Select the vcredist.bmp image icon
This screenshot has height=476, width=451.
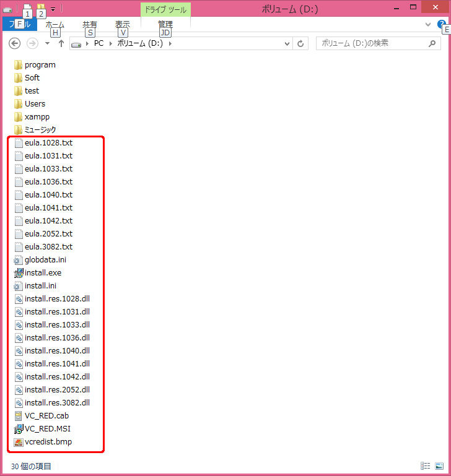tap(18, 441)
